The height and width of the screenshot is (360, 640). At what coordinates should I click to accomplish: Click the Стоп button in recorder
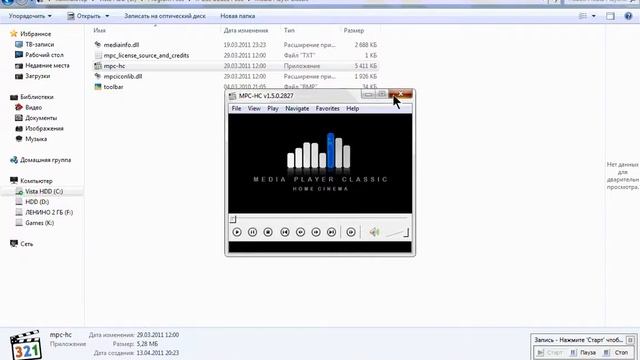[616, 352]
